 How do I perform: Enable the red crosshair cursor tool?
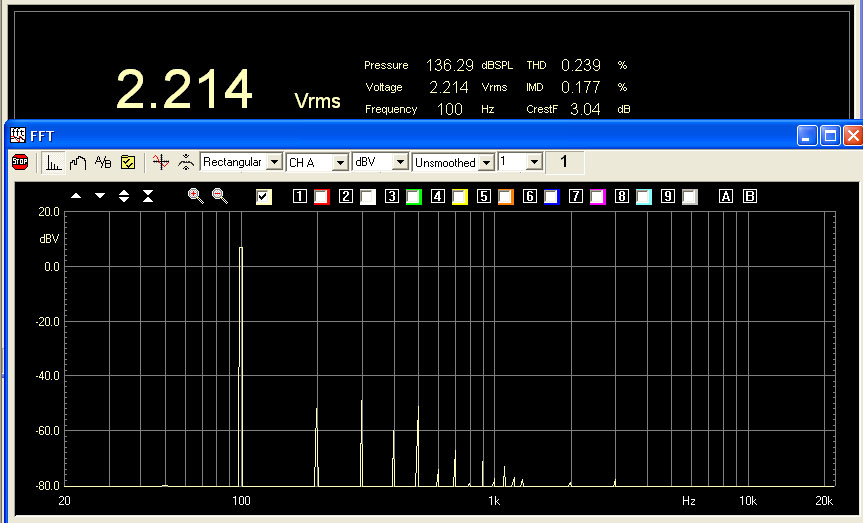[160, 162]
